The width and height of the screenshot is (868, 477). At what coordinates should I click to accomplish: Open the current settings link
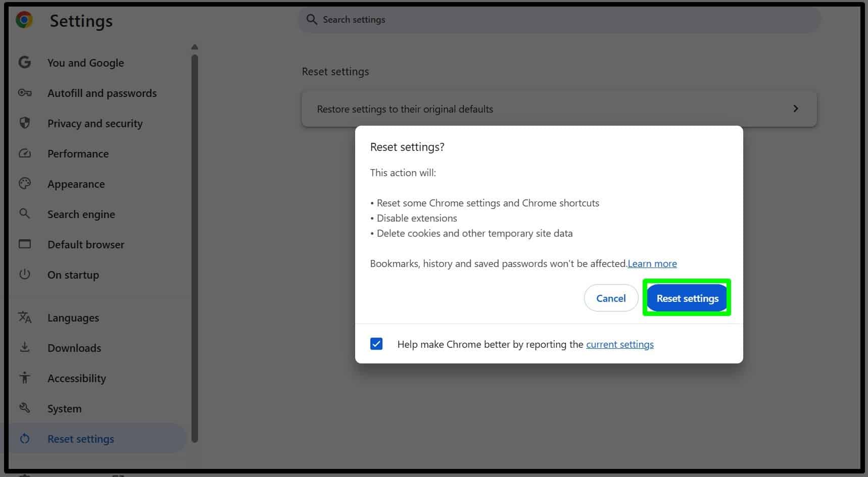(620, 344)
